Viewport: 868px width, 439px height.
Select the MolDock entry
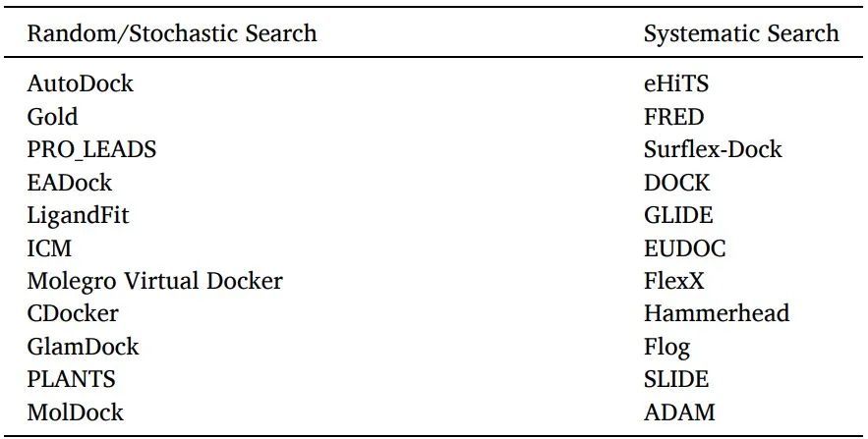75,412
